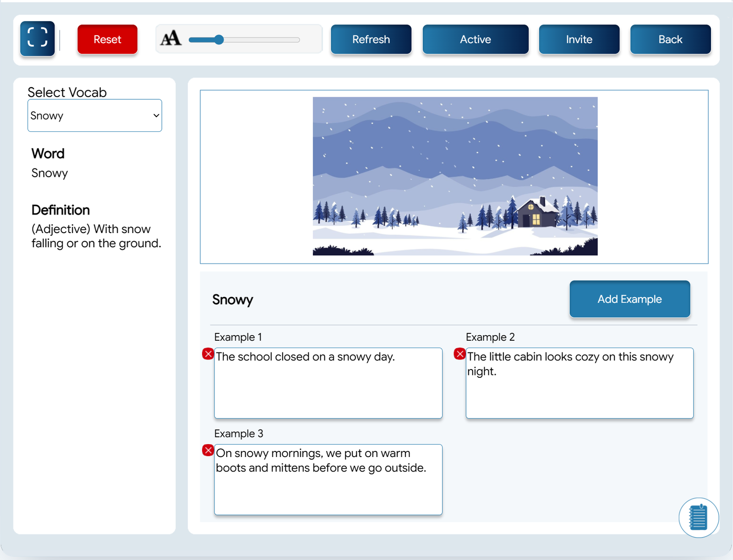Click the red Reset button
Image resolution: width=733 pixels, height=560 pixels.
click(x=107, y=39)
